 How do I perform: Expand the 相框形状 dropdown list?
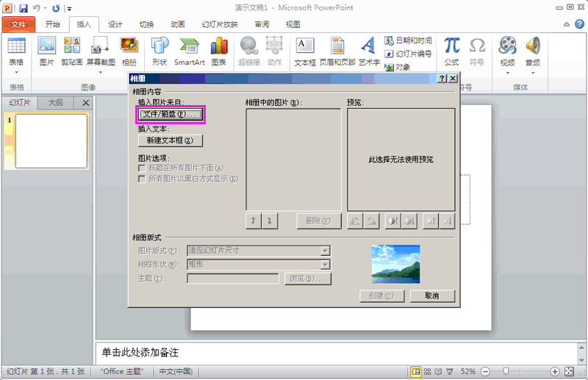pos(325,265)
